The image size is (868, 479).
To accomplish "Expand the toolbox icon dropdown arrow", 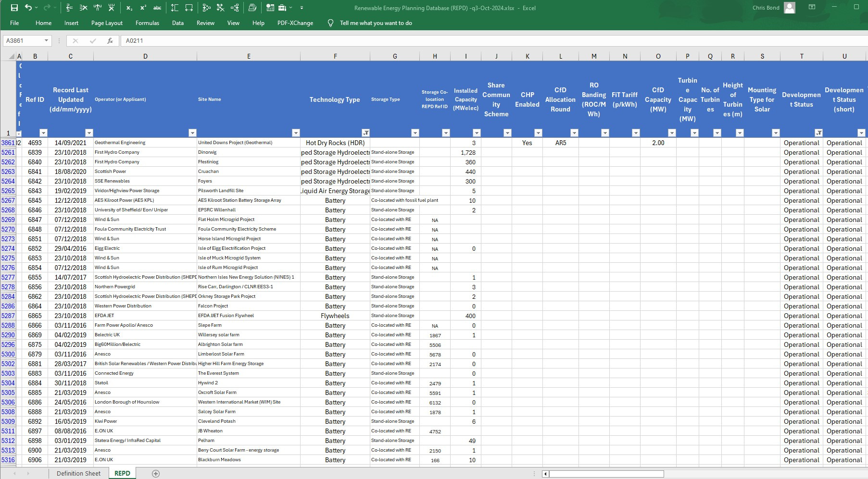I will 290,8.
